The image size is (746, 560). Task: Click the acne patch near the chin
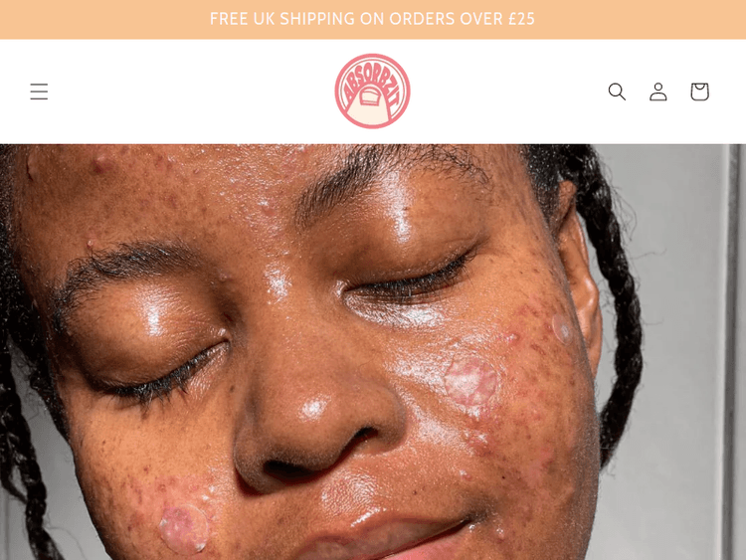(184, 529)
